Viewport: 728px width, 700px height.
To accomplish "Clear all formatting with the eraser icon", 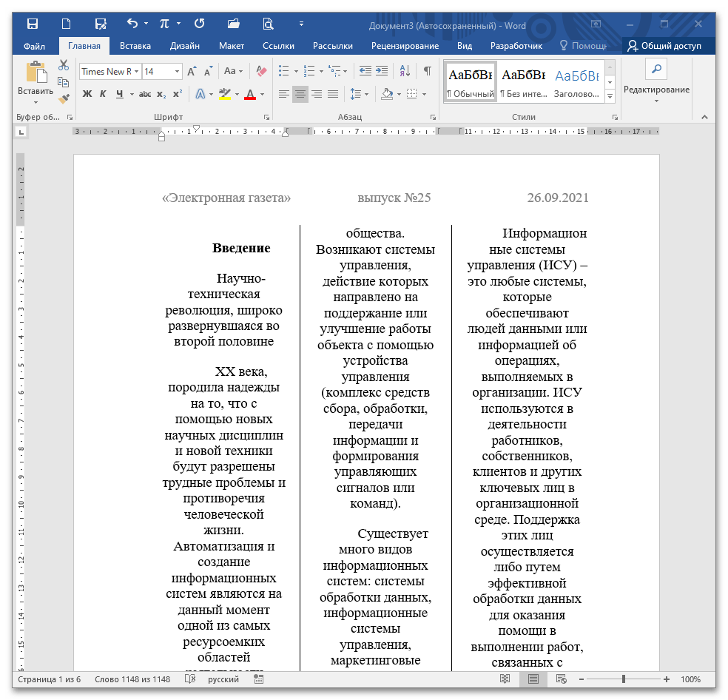I will [x=260, y=72].
